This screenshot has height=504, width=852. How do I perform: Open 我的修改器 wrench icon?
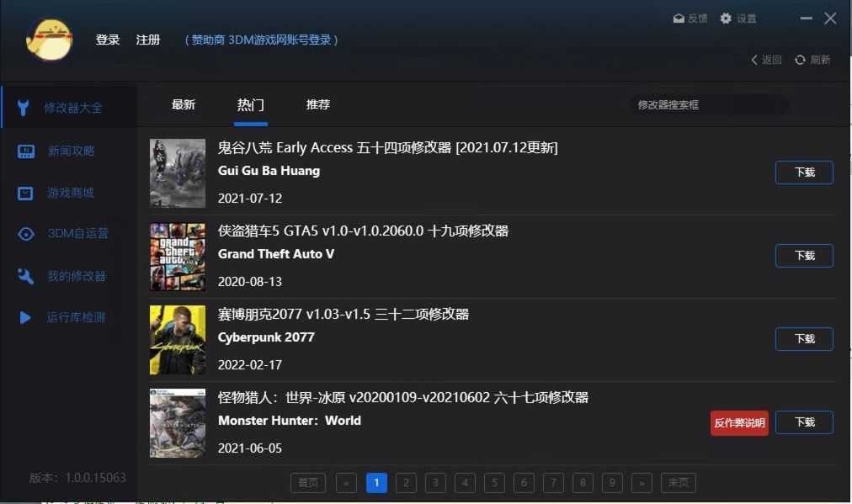[25, 276]
